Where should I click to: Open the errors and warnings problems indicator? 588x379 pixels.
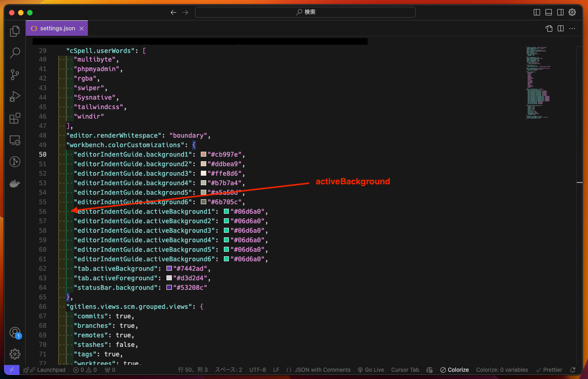click(85, 370)
